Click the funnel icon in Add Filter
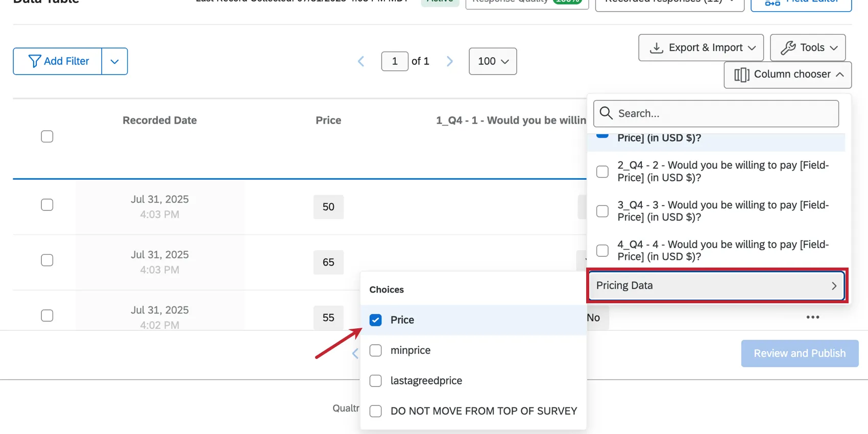868x434 pixels. (35, 61)
